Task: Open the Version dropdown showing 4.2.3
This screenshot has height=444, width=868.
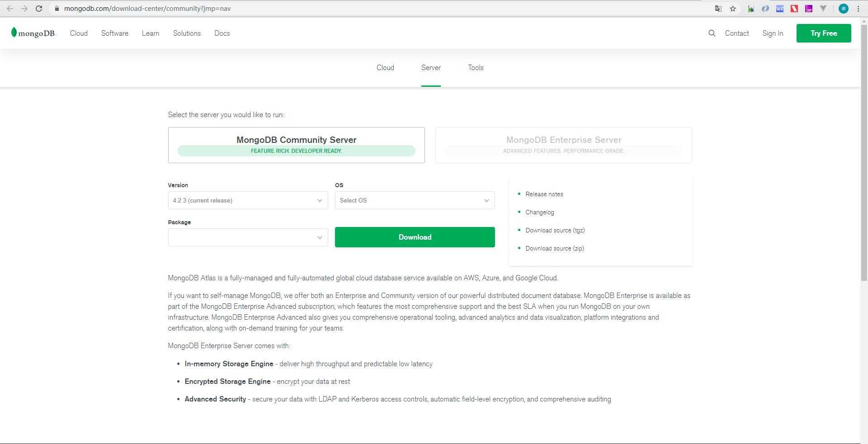Action: pos(248,200)
